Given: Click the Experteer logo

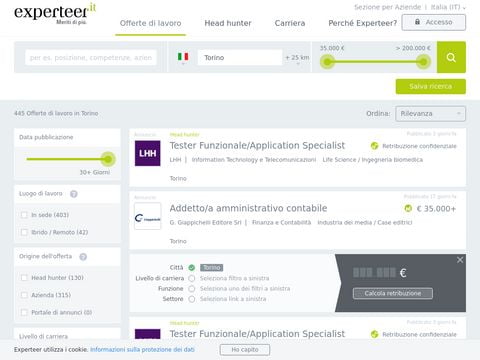Looking at the screenshot, I should [x=55, y=13].
